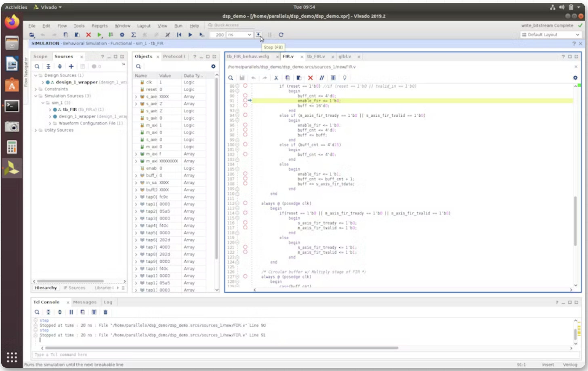The height and width of the screenshot is (371, 588).
Task: Expand the Utility Sources tree node
Action: click(36, 130)
